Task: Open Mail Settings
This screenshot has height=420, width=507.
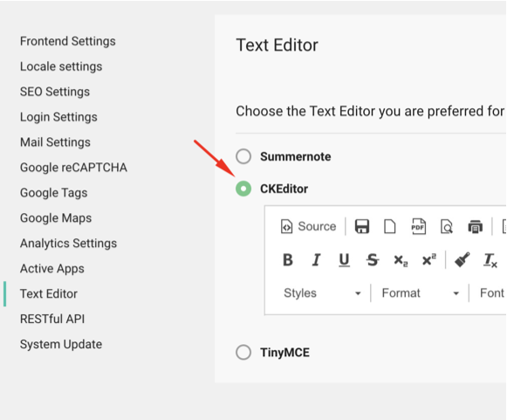Action: coord(55,142)
